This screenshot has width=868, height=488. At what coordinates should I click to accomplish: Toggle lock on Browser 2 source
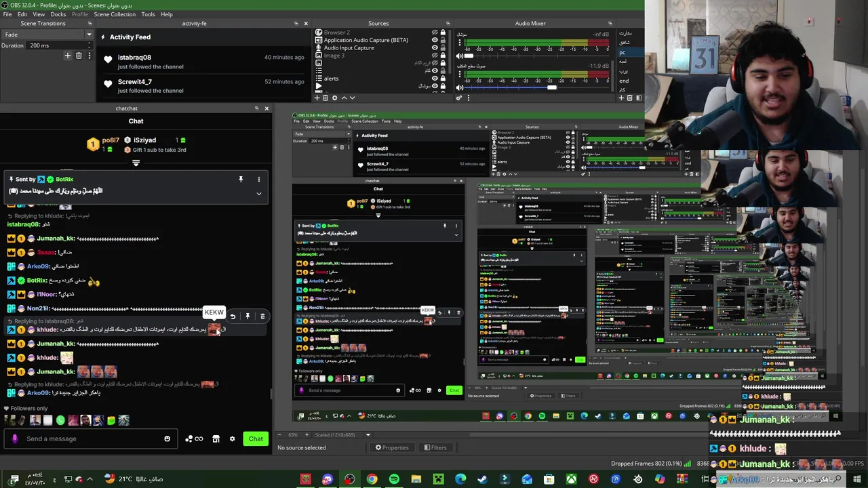pos(443,33)
